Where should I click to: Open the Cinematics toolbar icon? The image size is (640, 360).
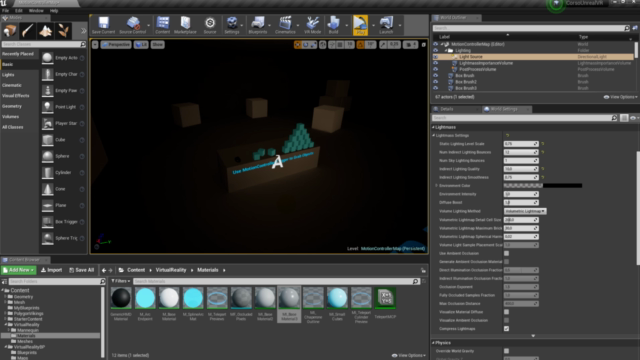(x=285, y=25)
